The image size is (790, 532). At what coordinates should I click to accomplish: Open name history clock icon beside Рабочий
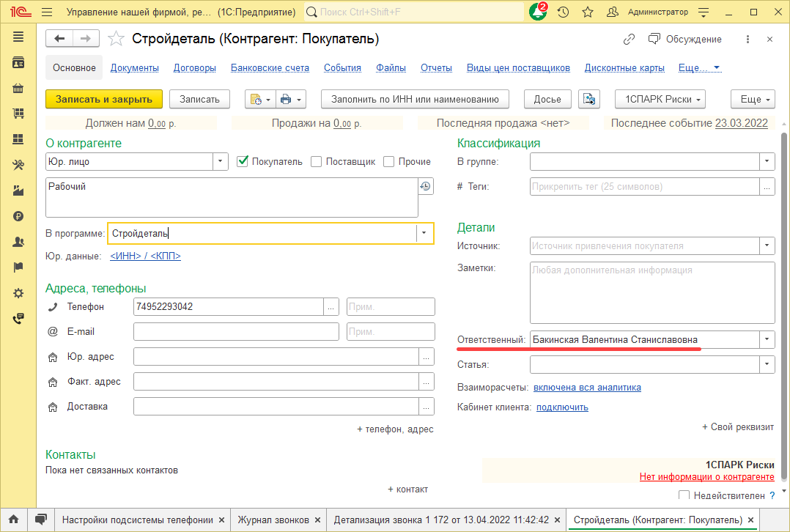426,187
